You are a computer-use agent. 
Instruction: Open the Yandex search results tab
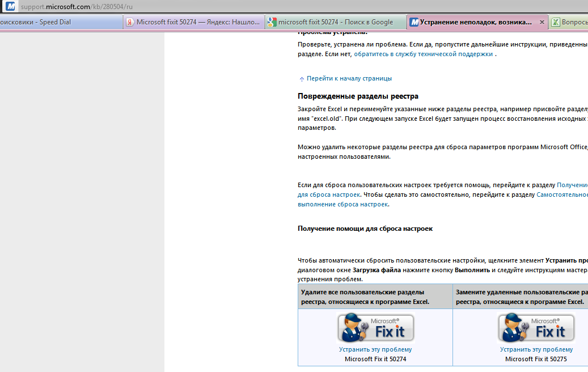tap(194, 22)
